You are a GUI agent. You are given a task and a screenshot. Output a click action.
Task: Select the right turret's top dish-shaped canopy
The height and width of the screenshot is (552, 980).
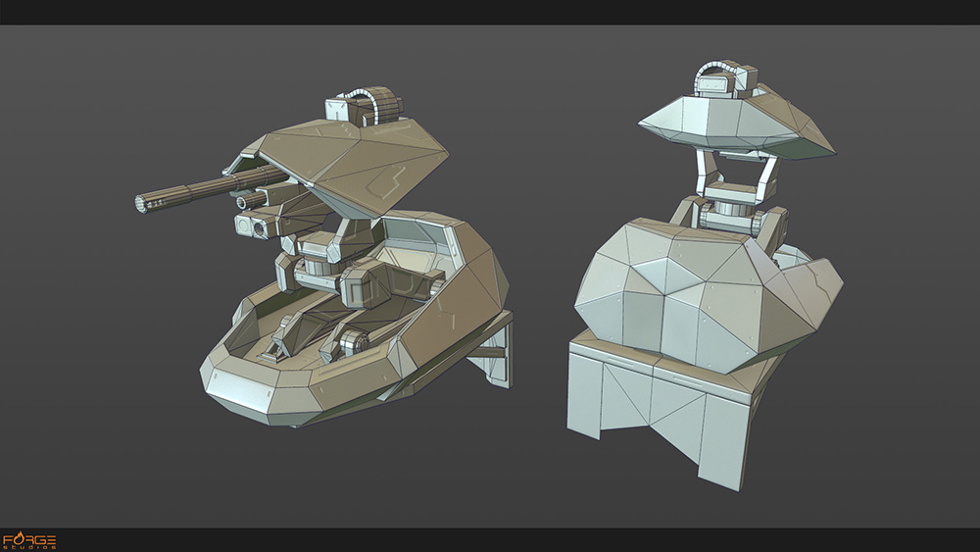pyautogui.click(x=735, y=123)
